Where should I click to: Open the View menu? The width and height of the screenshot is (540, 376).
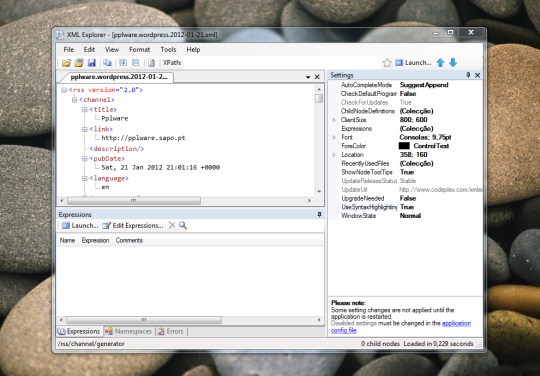[112, 50]
